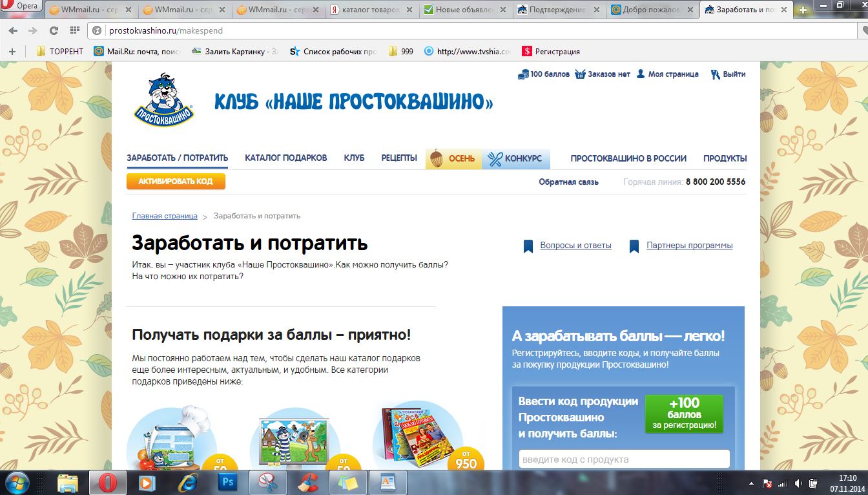Open volume control in system tray

[x=798, y=483]
